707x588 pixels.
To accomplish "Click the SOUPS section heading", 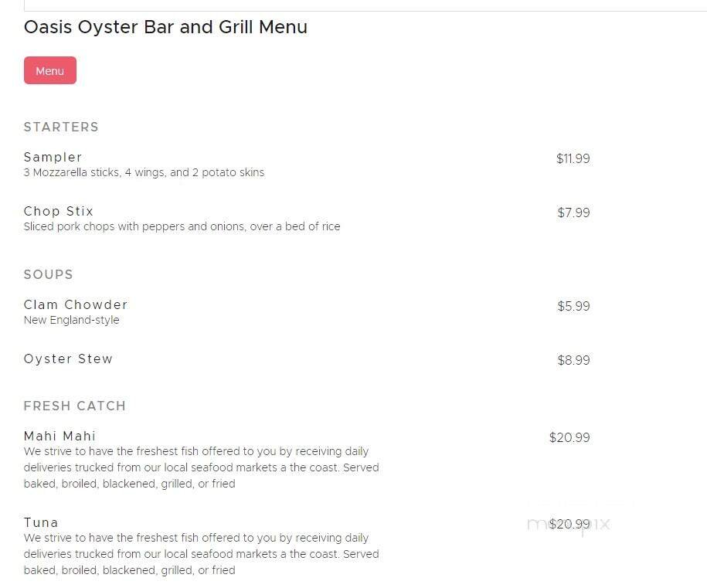I will 48,274.
